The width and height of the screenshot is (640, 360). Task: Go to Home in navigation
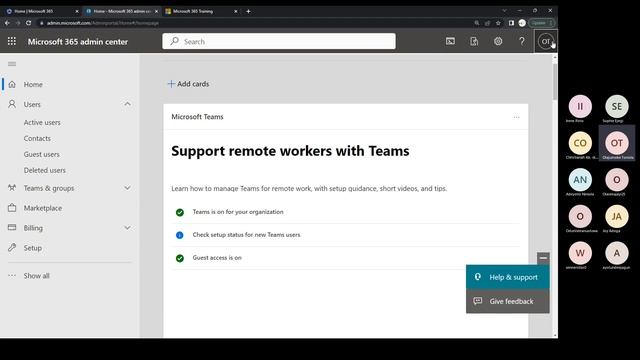point(33,84)
